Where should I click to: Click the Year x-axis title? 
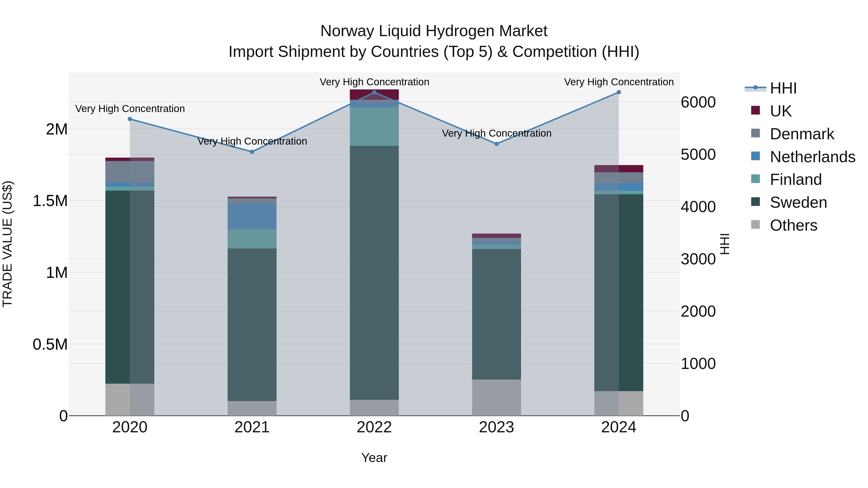point(374,458)
